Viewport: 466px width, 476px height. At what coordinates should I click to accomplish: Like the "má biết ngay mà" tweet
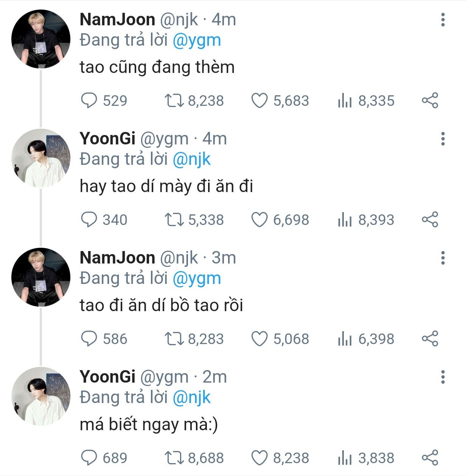tap(259, 458)
